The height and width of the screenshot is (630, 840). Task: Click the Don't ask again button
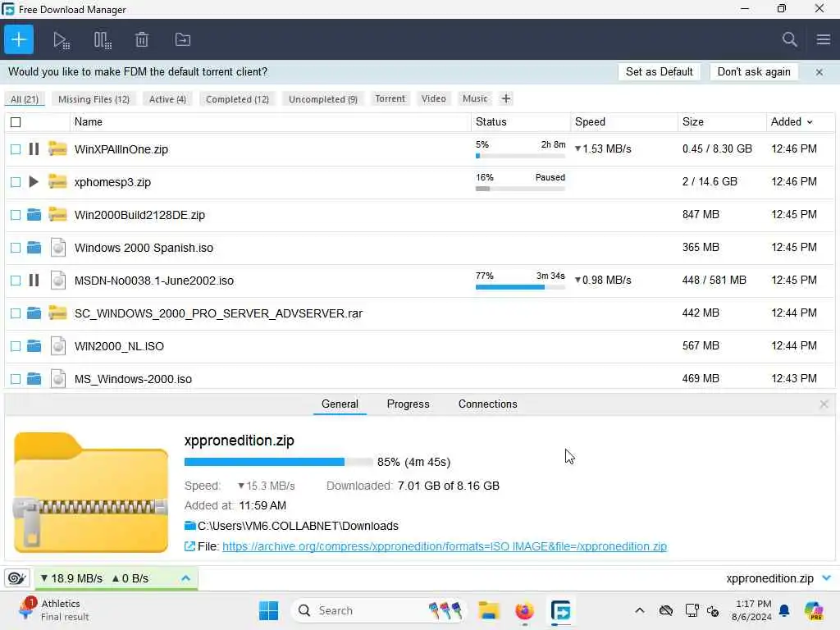(754, 72)
